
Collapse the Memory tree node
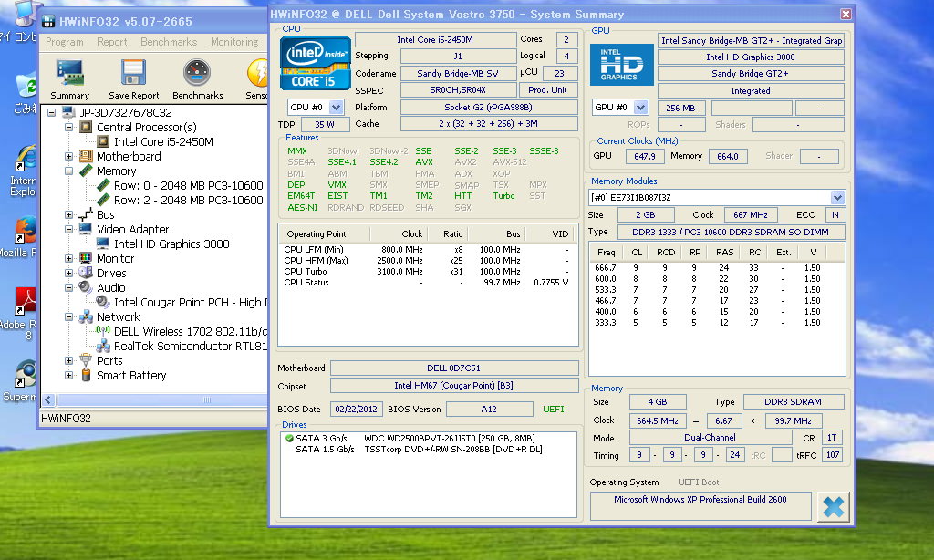click(69, 171)
